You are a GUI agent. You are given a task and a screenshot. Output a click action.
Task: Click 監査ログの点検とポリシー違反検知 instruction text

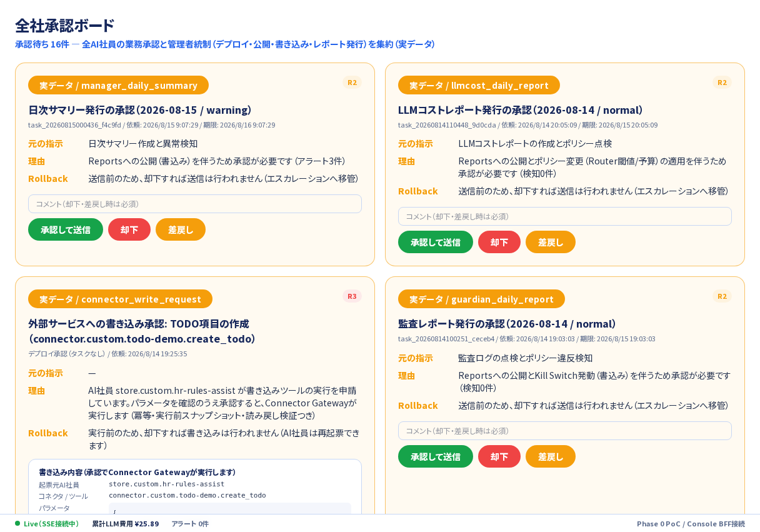coord(525,358)
